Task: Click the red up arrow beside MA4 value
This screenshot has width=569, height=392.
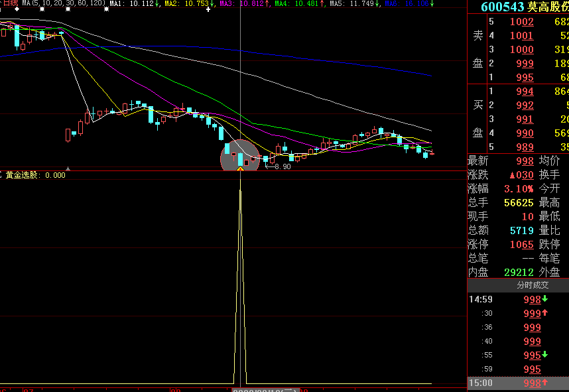Action: pyautogui.click(x=322, y=4)
